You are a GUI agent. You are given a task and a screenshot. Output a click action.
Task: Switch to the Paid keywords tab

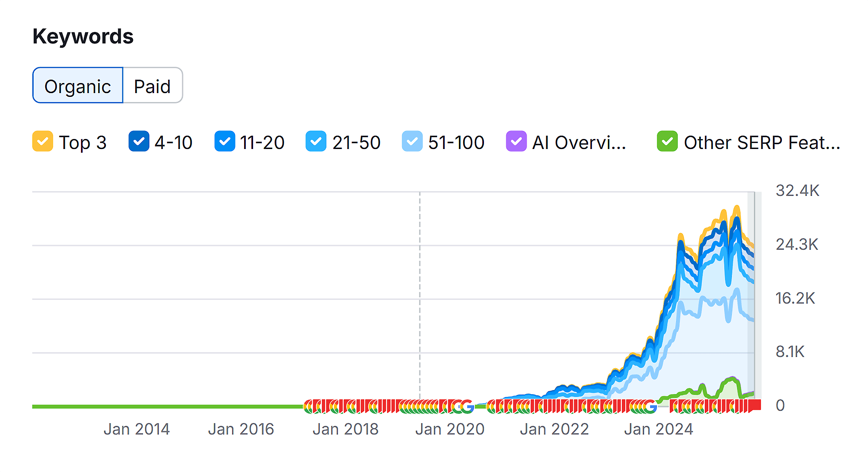pos(152,86)
